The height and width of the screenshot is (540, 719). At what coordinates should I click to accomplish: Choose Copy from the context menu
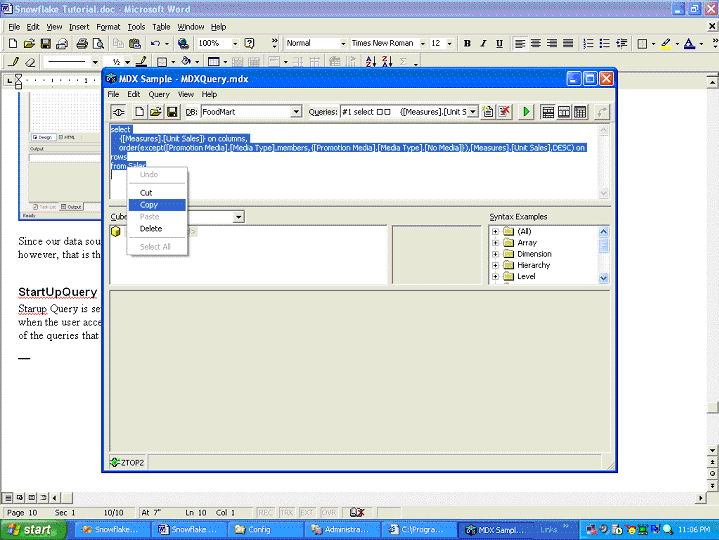coord(157,205)
